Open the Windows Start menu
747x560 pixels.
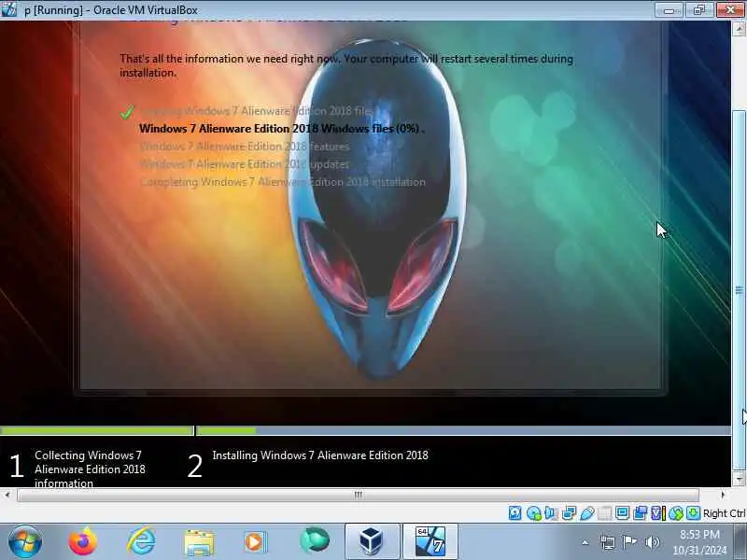coord(24,541)
